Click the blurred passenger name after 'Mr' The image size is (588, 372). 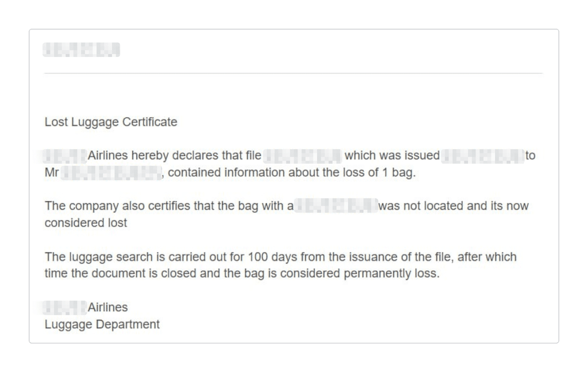(x=111, y=173)
